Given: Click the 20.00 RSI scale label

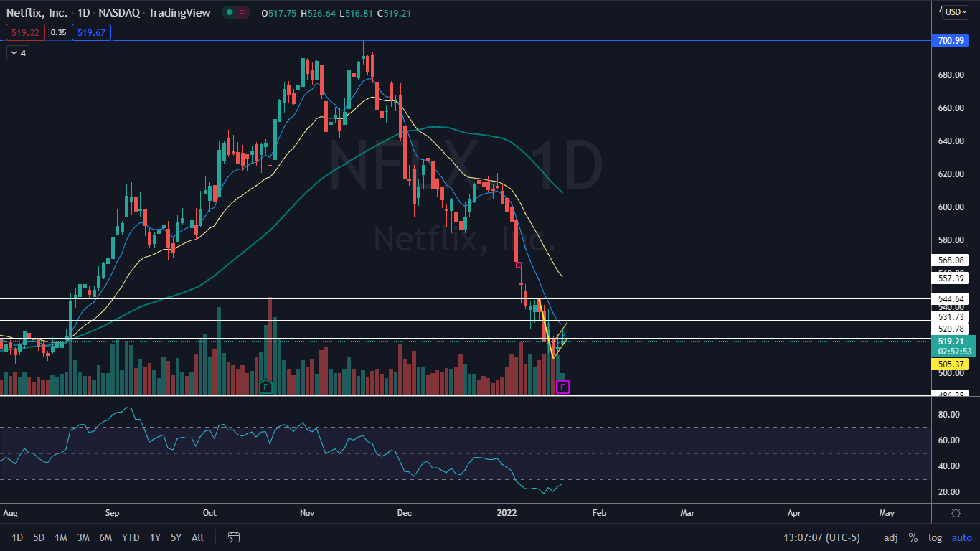Looking at the screenshot, I should [949, 492].
